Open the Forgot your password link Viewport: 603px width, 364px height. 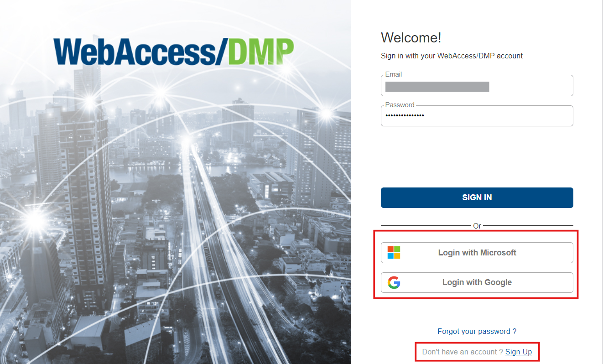click(x=477, y=331)
